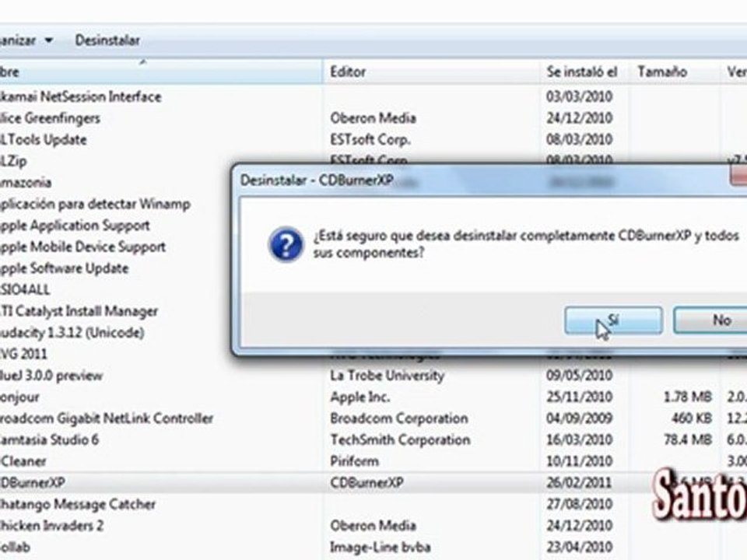
Task: Click ESTsoft Corp. editor cell for ALTools Update
Action: [x=370, y=139]
